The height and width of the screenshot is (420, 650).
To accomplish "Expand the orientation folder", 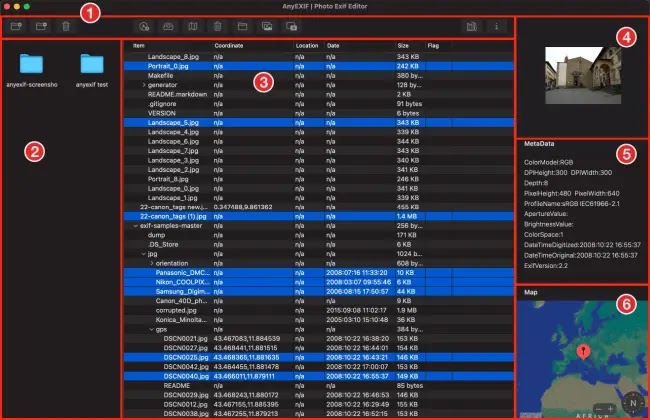I will point(151,263).
